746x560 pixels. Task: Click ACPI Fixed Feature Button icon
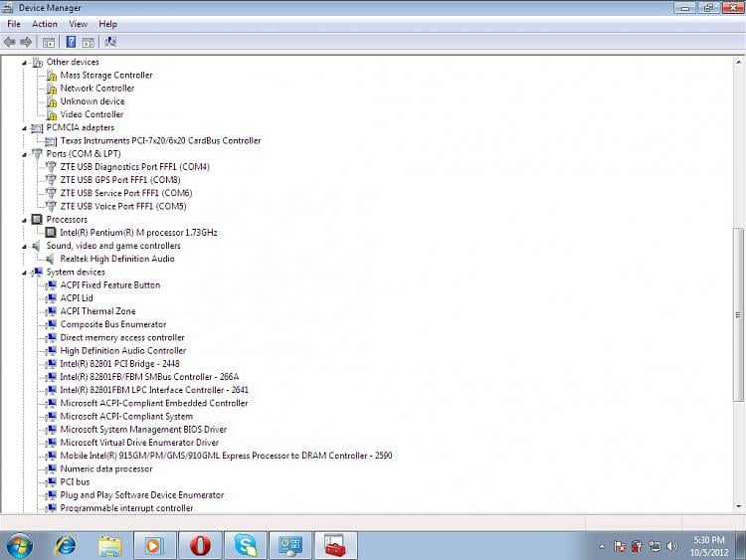pos(52,285)
